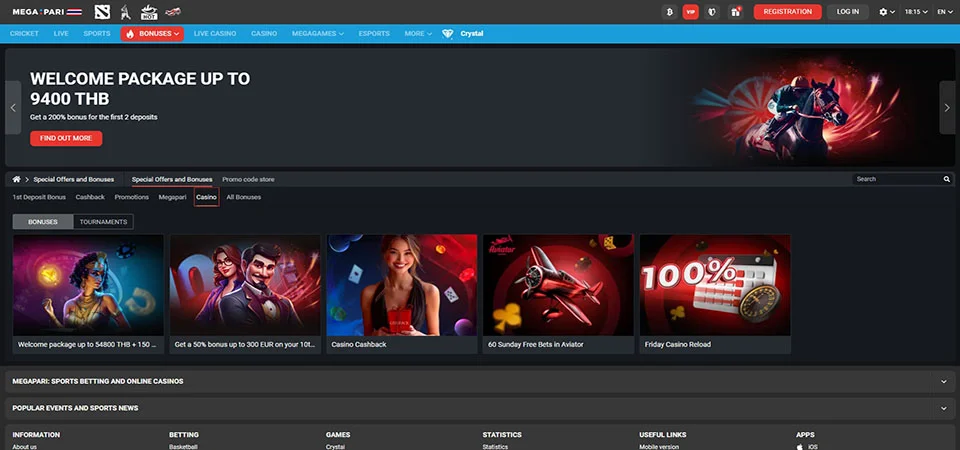Open the Dota 2 icon shortcut
Image resolution: width=960 pixels, height=450 pixels.
[102, 12]
